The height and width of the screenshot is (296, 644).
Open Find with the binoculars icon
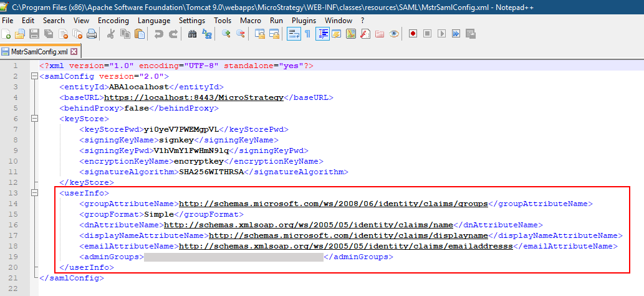[x=193, y=34]
